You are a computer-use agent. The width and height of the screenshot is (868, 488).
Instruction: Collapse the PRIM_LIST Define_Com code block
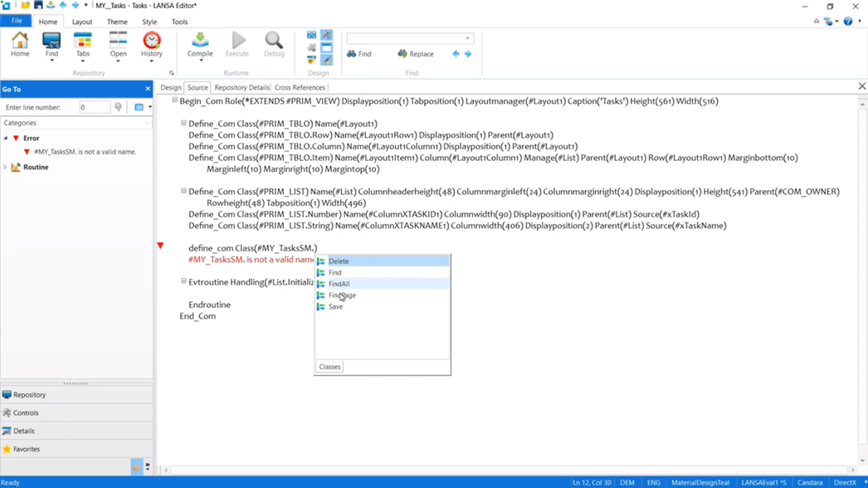(x=183, y=191)
